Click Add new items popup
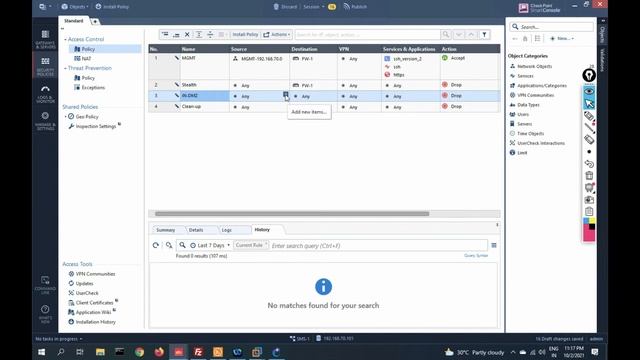The image size is (640, 360). 309,112
